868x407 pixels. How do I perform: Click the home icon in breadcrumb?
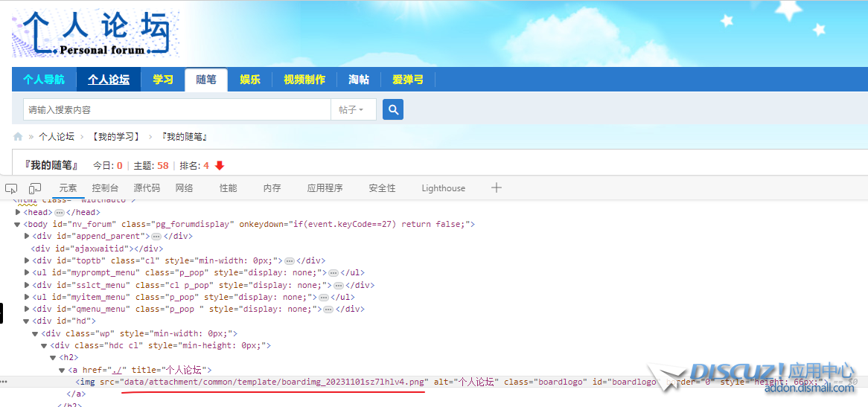click(x=18, y=137)
